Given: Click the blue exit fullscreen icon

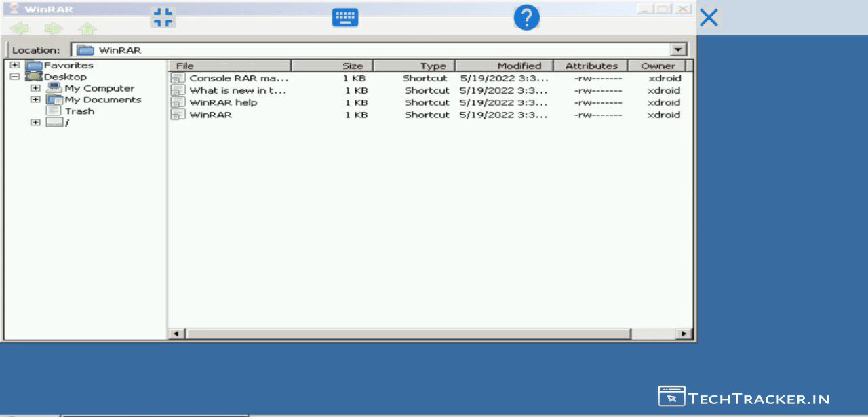Looking at the screenshot, I should [163, 18].
